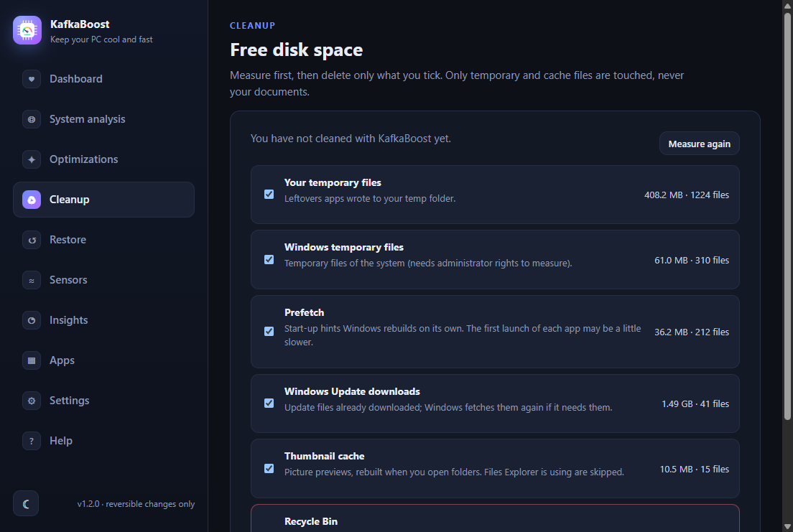
Task: Uncheck Your temporary files checkbox
Action: (x=269, y=194)
